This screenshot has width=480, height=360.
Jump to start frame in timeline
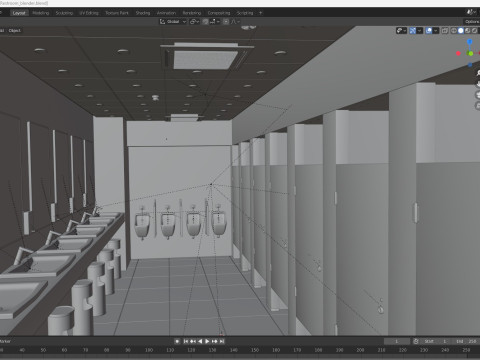[x=186, y=341]
